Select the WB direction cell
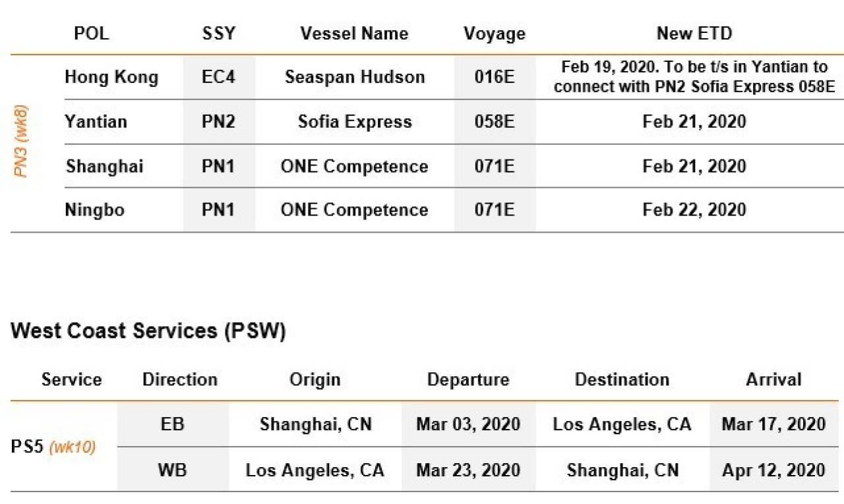 point(173,470)
